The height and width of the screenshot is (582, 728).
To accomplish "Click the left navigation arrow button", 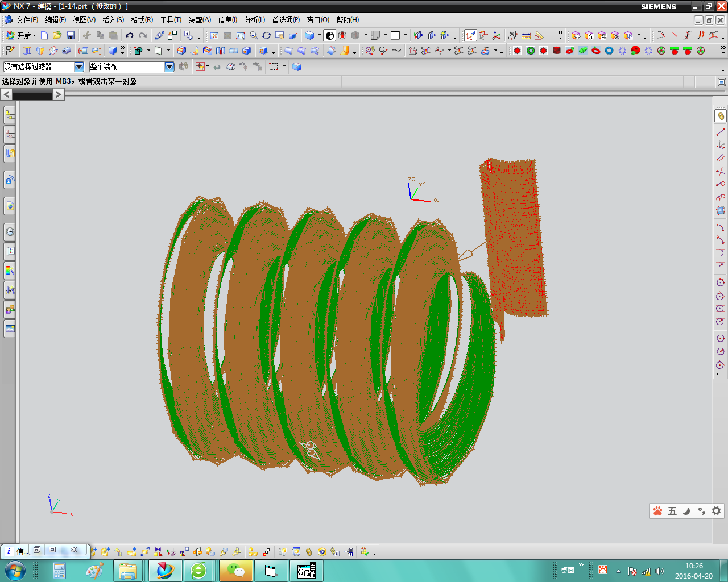I will [6, 94].
